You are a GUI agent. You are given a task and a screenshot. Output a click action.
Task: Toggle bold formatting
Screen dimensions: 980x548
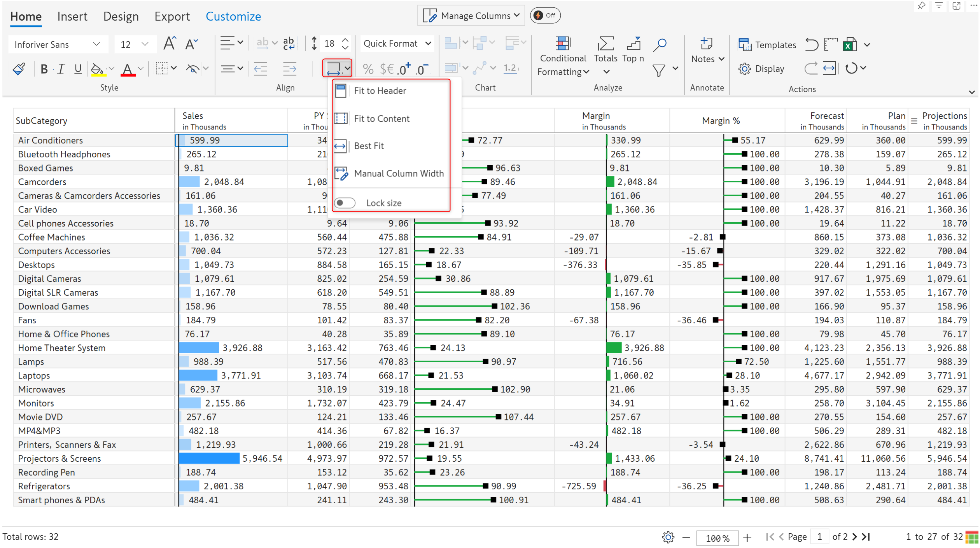[x=44, y=69]
